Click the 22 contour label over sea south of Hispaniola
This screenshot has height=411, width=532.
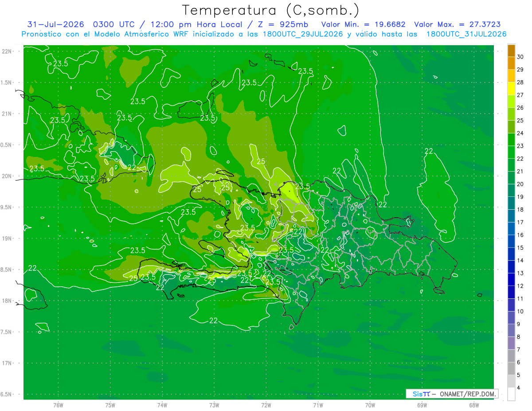pyautogui.click(x=213, y=321)
